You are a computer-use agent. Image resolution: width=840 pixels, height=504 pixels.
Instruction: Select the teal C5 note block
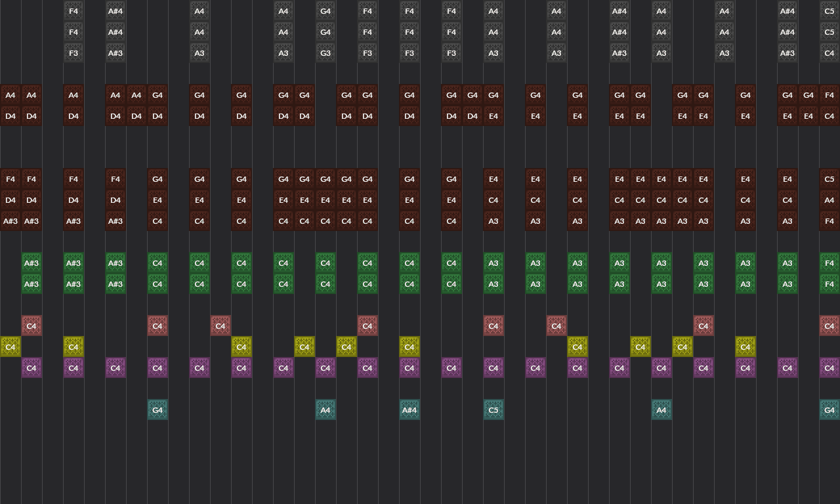click(x=493, y=410)
